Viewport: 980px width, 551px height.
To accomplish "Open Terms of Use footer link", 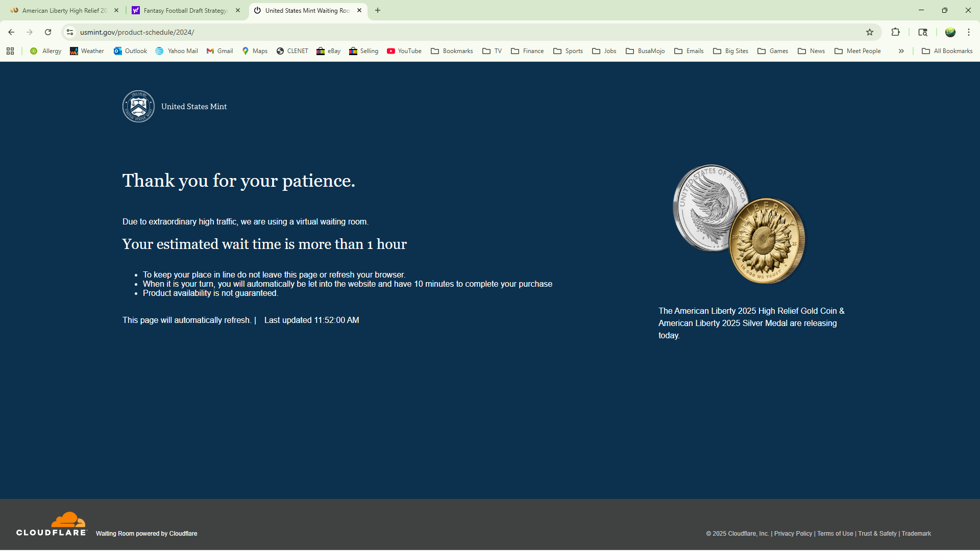I will (x=835, y=534).
